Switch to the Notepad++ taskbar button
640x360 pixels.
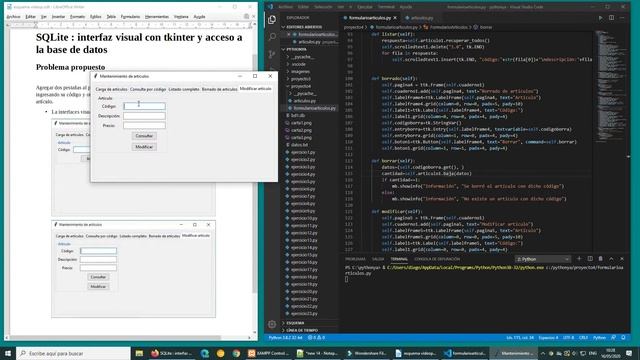coord(317,353)
